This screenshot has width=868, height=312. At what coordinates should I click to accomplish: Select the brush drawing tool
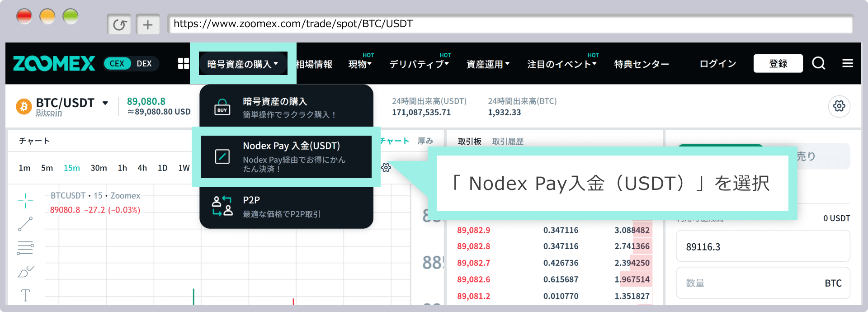(25, 272)
